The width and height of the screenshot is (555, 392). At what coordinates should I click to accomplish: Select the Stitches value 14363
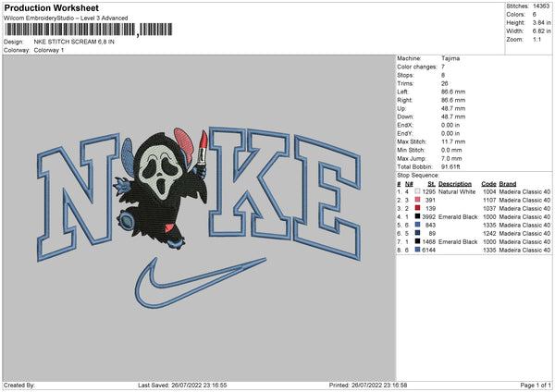[541, 6]
